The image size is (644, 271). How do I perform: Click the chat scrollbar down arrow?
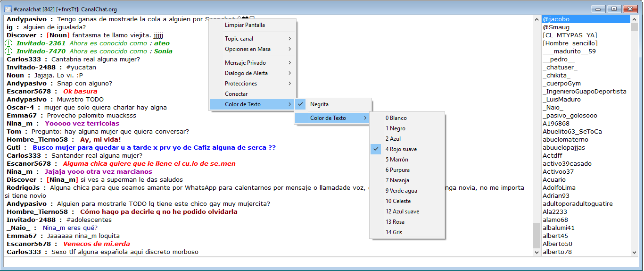point(537,253)
